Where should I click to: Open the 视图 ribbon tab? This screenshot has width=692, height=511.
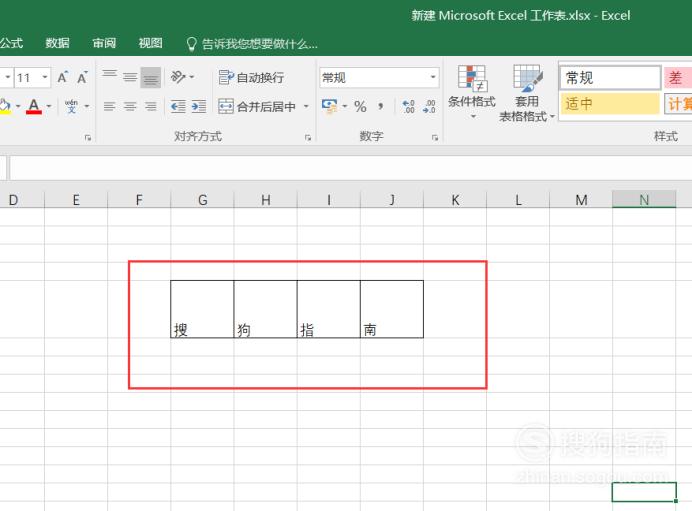point(150,43)
